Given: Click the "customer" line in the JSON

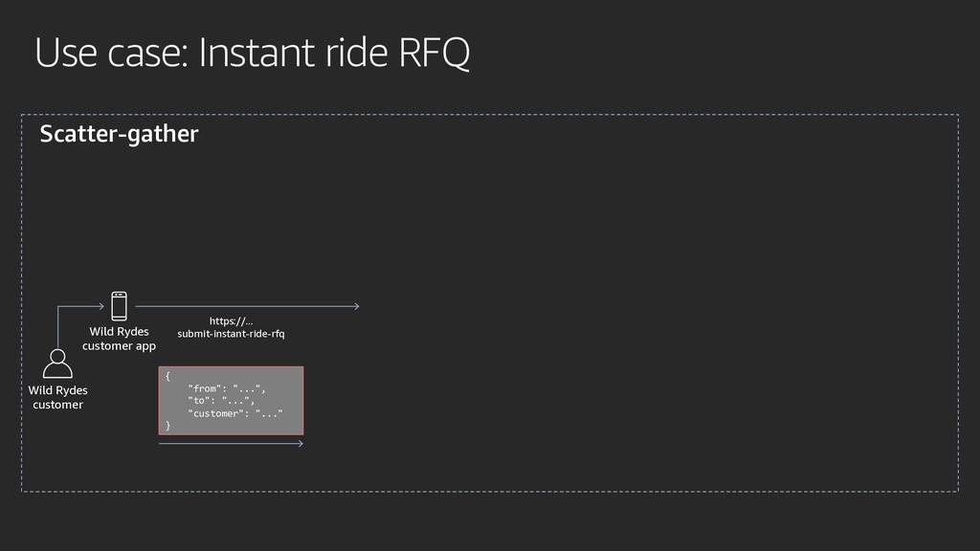Looking at the screenshot, I should click(235, 413).
